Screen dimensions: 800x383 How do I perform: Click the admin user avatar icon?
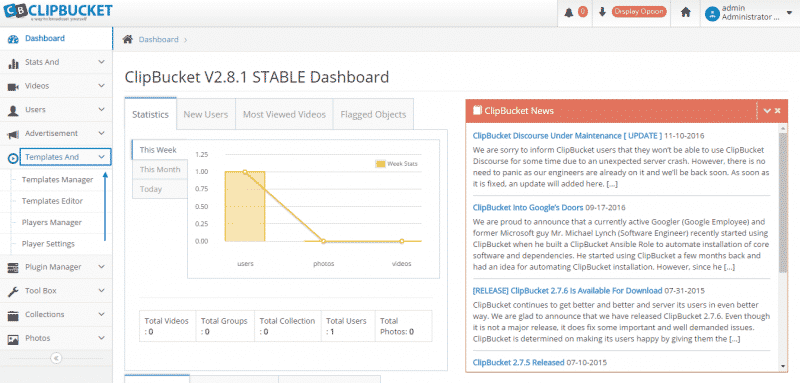click(x=712, y=13)
